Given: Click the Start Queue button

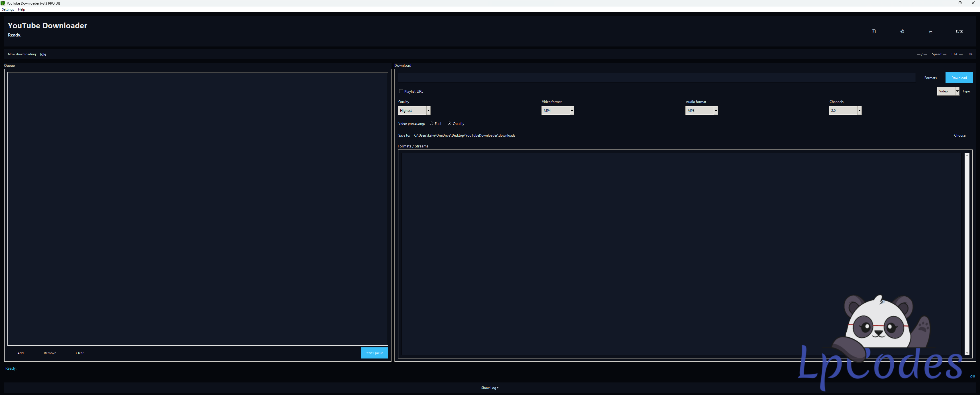Looking at the screenshot, I should 374,353.
